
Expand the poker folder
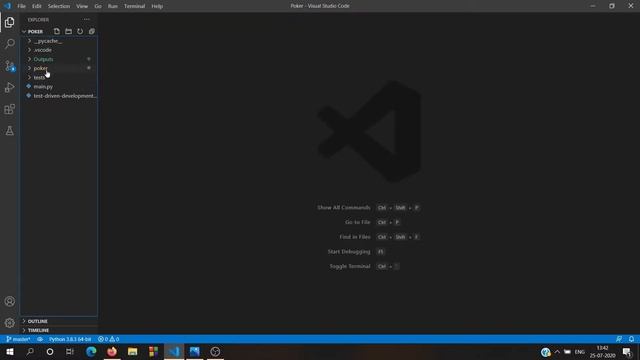(x=59, y=68)
